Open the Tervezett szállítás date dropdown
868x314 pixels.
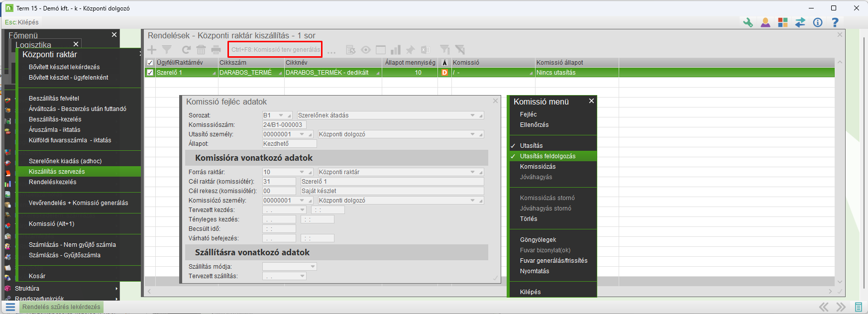point(303,276)
